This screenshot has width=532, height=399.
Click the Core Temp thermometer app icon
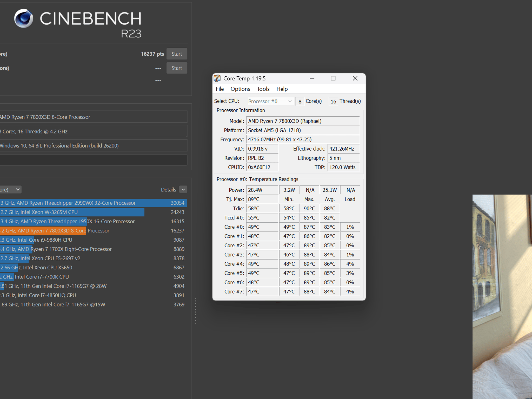217,78
